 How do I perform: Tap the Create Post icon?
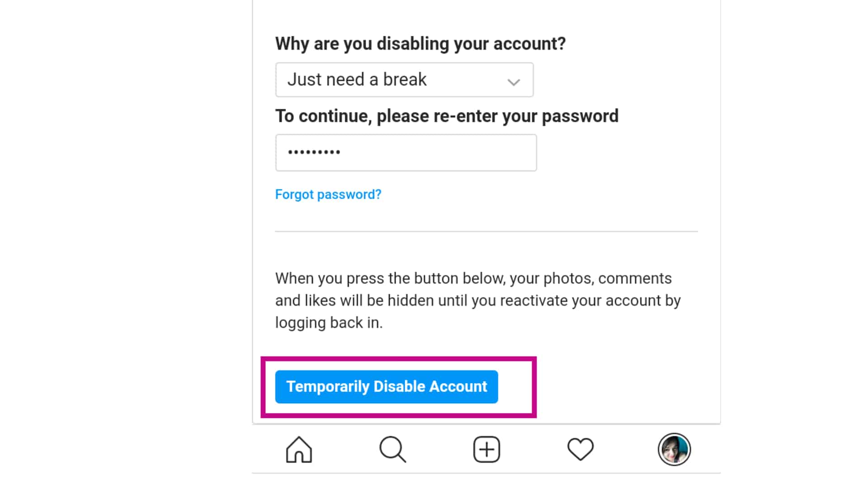click(x=486, y=449)
